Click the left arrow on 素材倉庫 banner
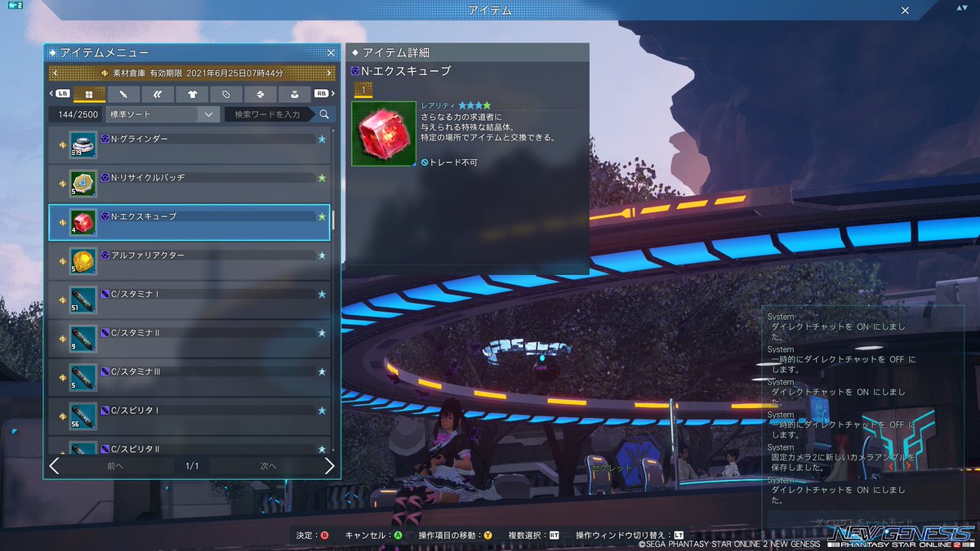The width and height of the screenshot is (980, 551). tap(56, 73)
